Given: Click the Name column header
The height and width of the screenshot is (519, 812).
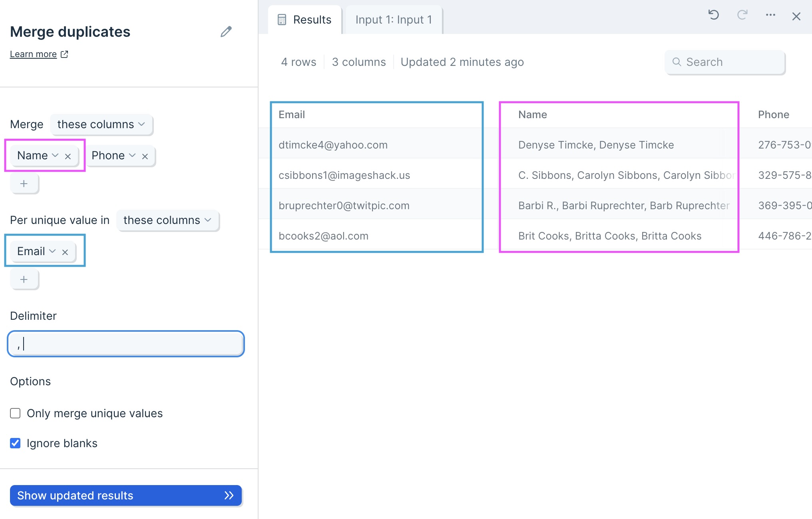Looking at the screenshot, I should pyautogui.click(x=532, y=115).
